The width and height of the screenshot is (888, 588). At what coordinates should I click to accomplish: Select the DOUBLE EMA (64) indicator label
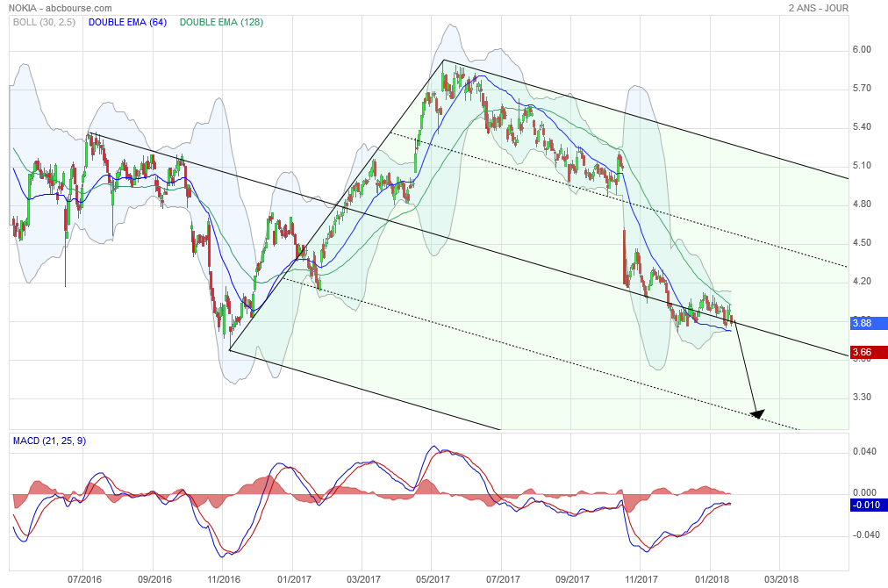tap(127, 22)
